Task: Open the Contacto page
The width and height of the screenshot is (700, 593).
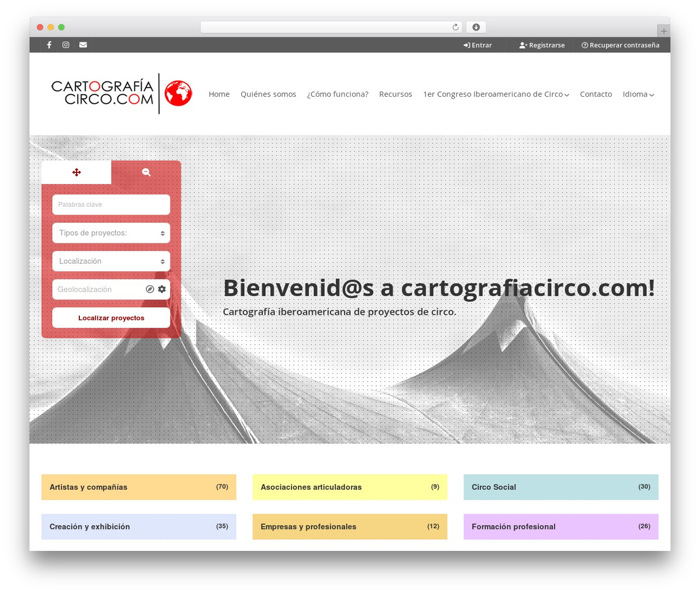Action: click(x=596, y=94)
